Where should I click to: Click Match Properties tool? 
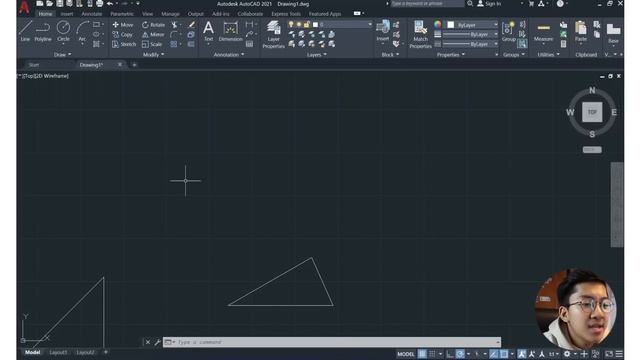(x=420, y=35)
